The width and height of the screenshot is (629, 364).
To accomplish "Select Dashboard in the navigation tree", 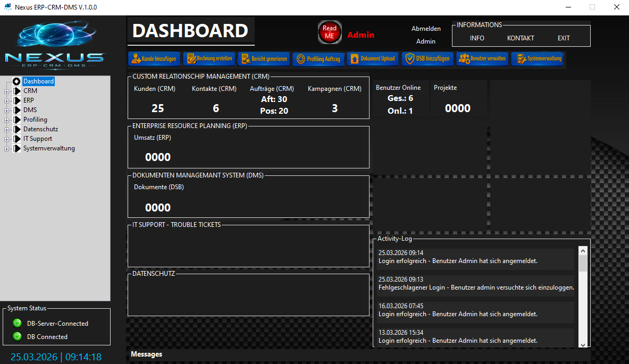I will [x=38, y=81].
